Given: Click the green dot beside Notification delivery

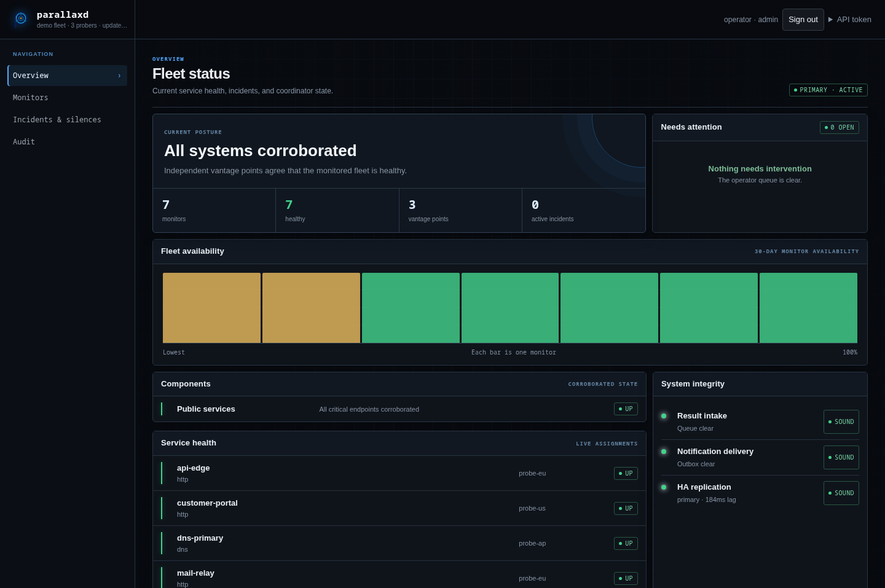Looking at the screenshot, I should click(x=664, y=452).
